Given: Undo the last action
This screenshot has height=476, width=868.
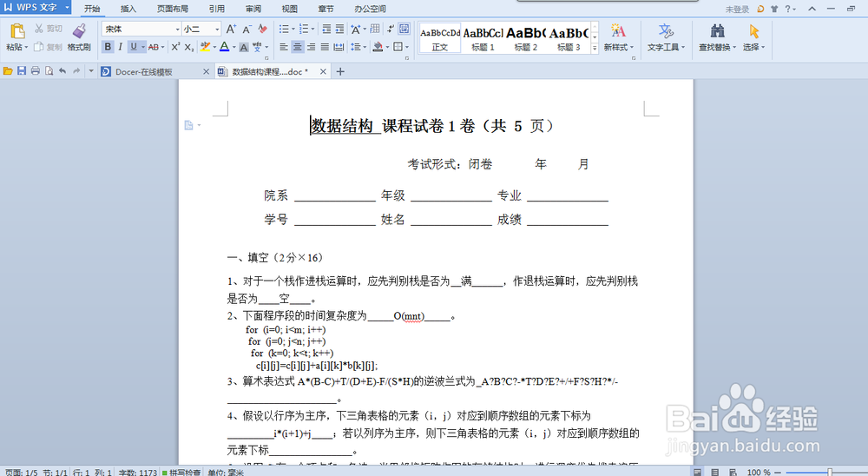Looking at the screenshot, I should coord(62,71).
